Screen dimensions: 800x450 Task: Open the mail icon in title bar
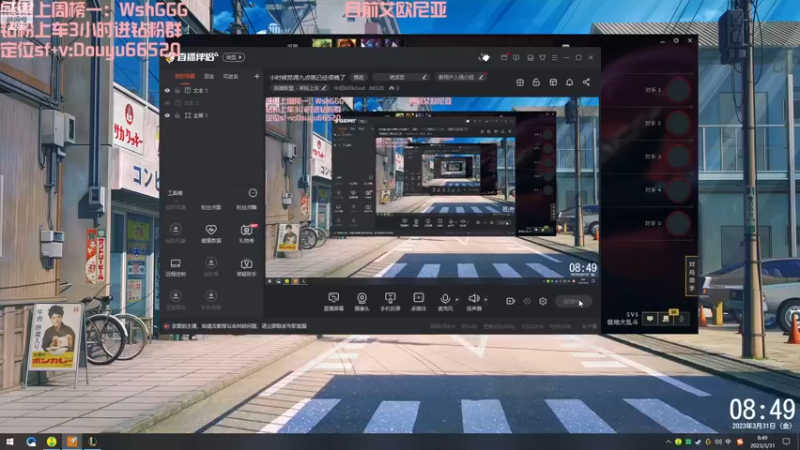click(x=504, y=58)
